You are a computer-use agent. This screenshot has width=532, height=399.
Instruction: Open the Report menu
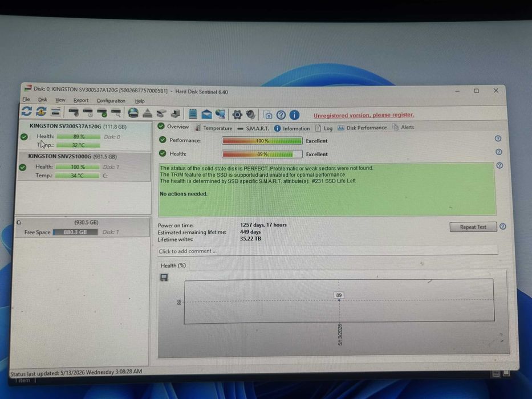click(81, 100)
